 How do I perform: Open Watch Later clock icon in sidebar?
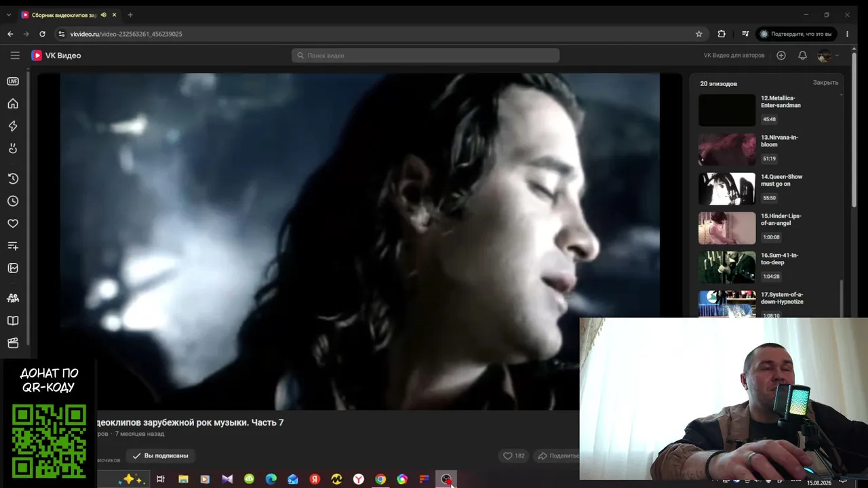(x=13, y=201)
